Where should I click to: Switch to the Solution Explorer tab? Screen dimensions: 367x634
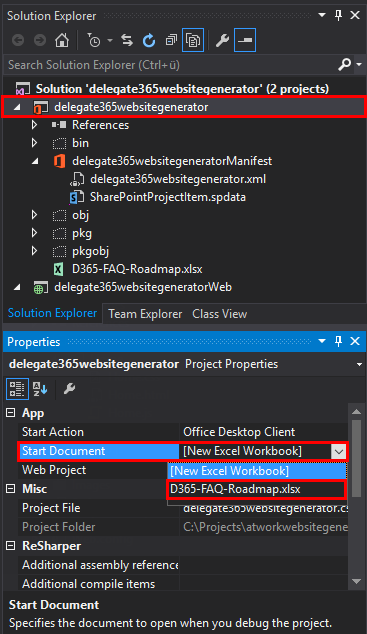tap(53, 313)
